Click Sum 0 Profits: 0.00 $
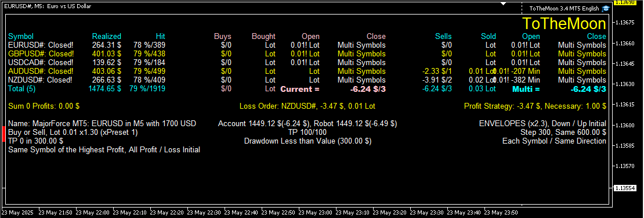The image size is (644, 218). [x=44, y=106]
